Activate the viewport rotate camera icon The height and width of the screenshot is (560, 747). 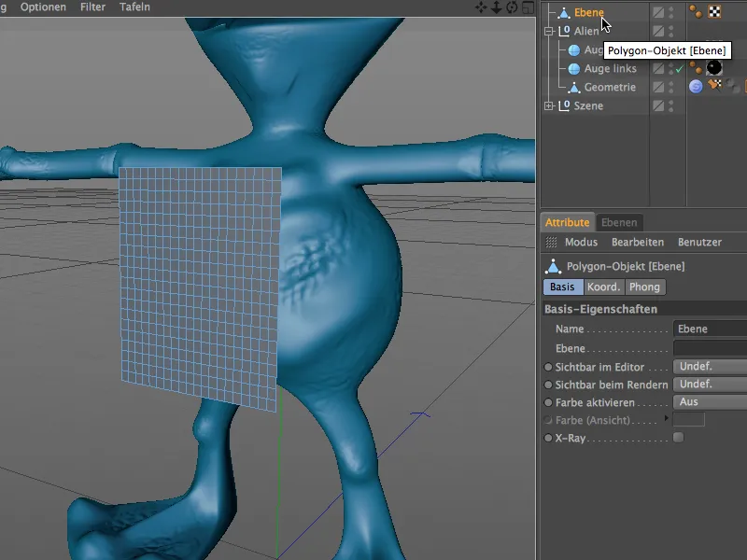pyautogui.click(x=512, y=7)
